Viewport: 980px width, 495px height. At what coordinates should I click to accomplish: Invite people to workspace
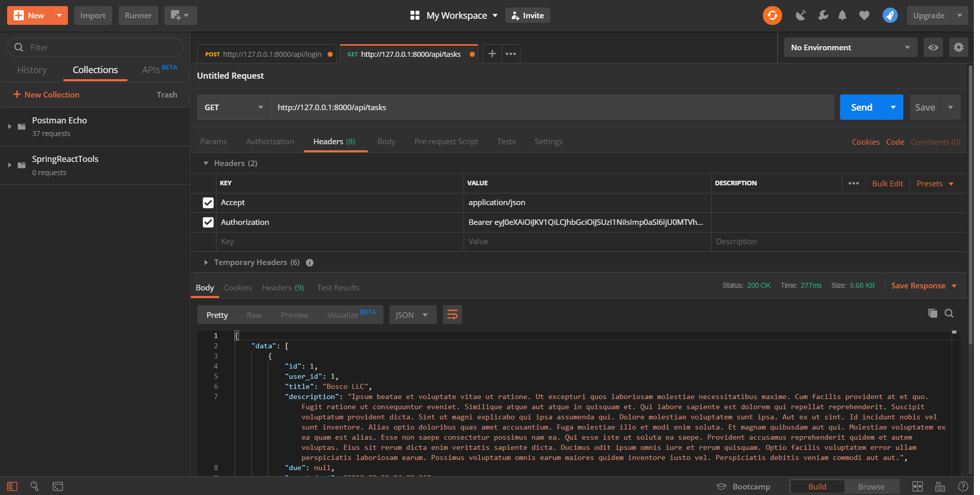point(528,15)
